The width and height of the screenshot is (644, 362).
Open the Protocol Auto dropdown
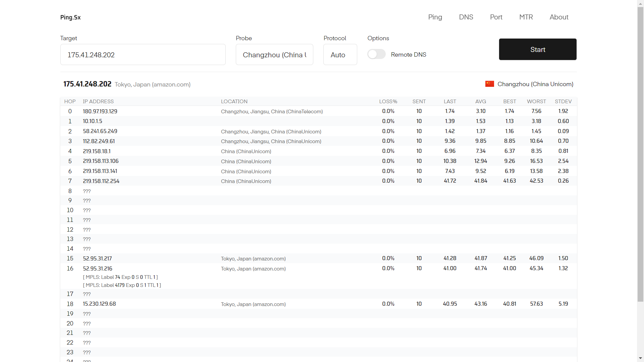point(340,55)
